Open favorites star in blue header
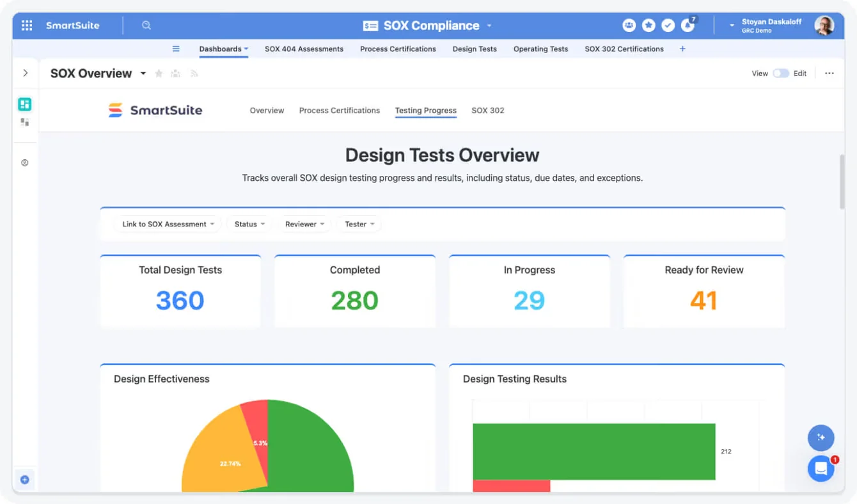The width and height of the screenshot is (857, 504). [x=649, y=25]
